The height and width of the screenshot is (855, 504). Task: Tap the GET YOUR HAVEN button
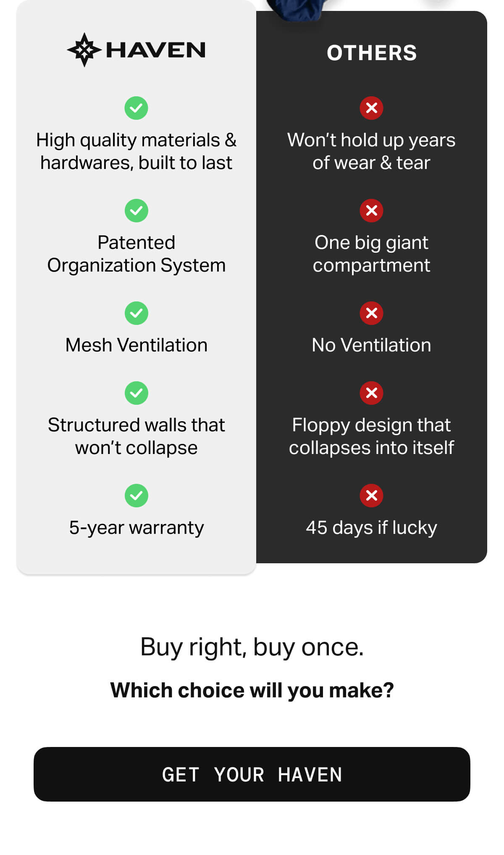(252, 774)
